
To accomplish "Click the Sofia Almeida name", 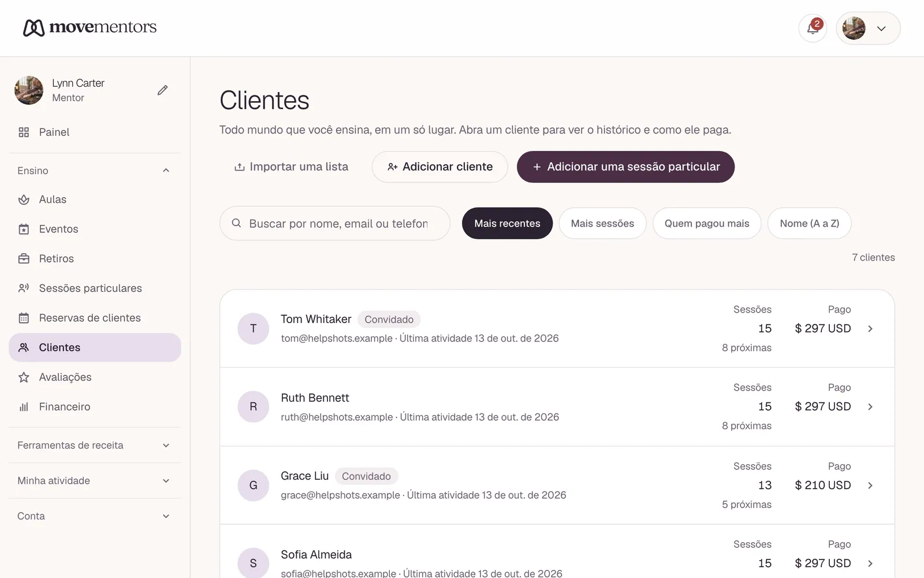I will [316, 554].
